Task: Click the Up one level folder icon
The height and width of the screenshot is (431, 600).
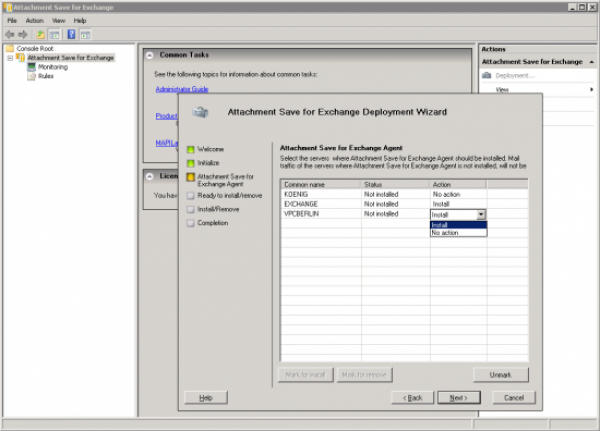Action: [40, 33]
